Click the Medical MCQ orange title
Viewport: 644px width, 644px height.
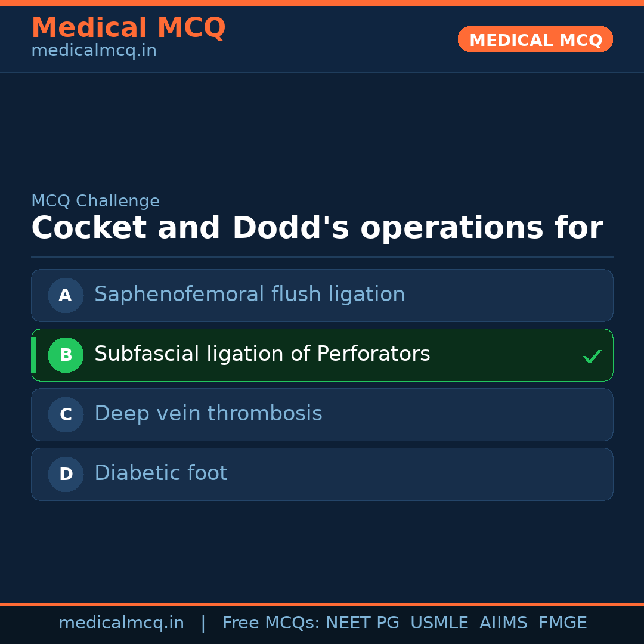tap(128, 28)
